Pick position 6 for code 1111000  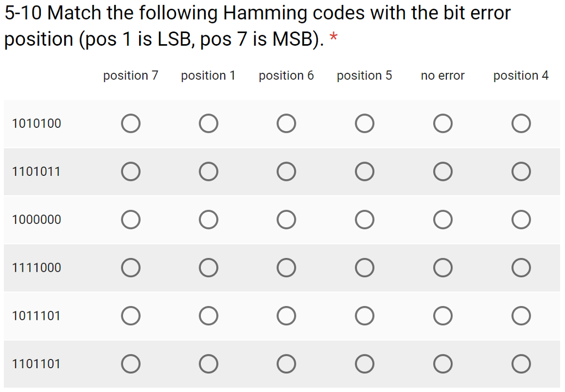(286, 267)
